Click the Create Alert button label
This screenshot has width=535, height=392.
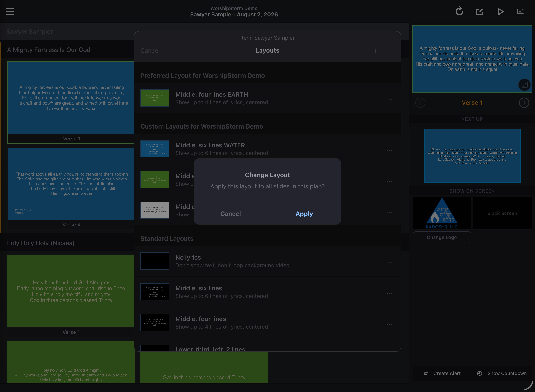click(x=447, y=373)
